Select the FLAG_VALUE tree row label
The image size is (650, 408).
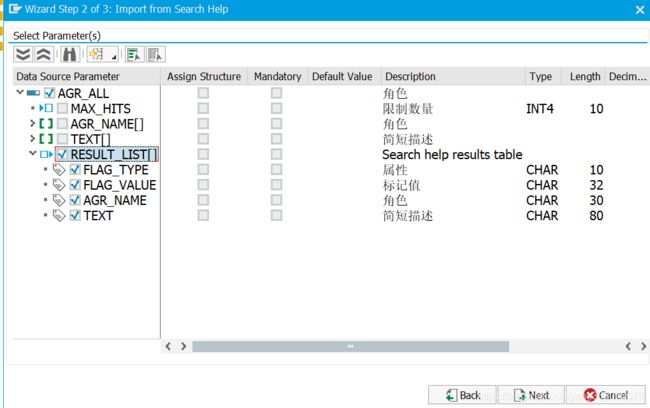[119, 185]
